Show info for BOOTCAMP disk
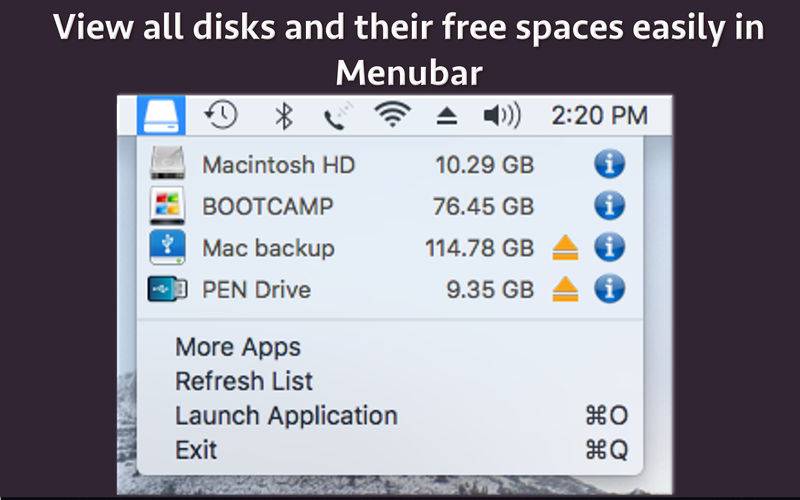 609,206
